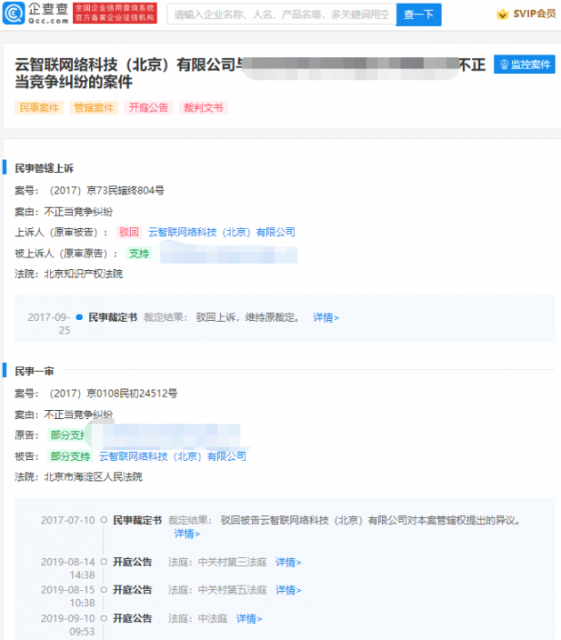Open SVIP会员 membership link
The width and height of the screenshot is (561, 640).
pyautogui.click(x=534, y=14)
